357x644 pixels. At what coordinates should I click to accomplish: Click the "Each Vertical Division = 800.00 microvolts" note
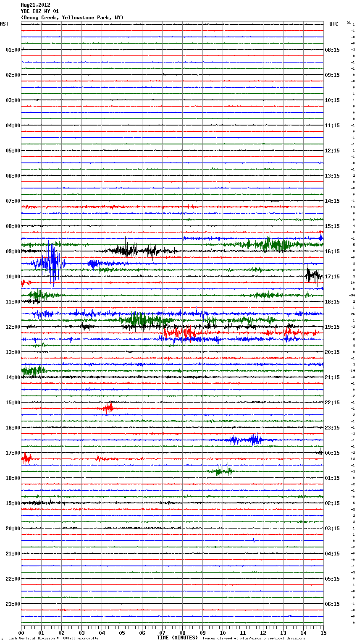(53, 638)
